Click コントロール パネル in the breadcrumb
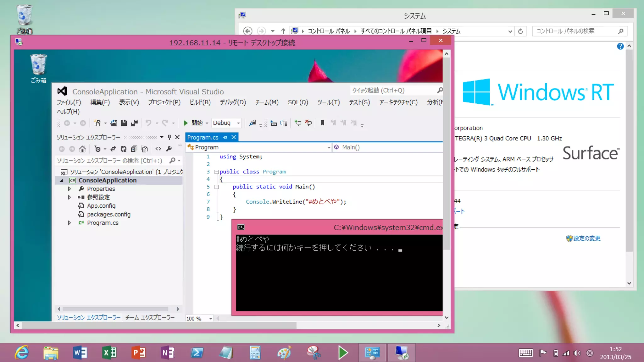 (x=329, y=31)
